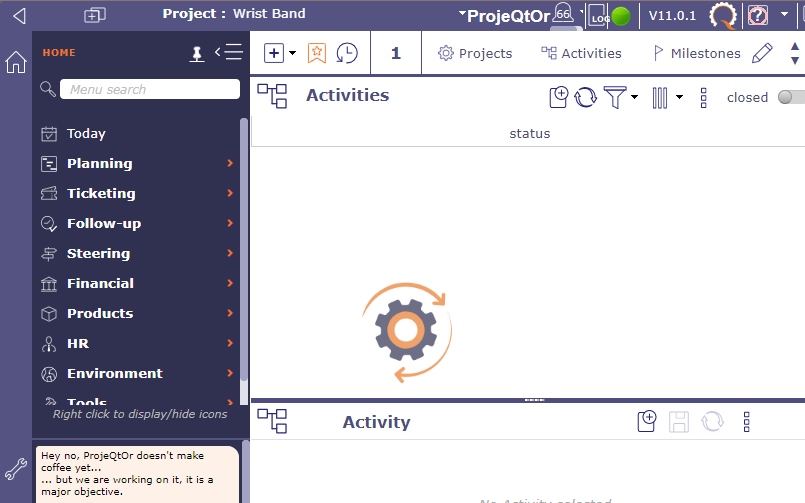Open the columns selector icon
This screenshot has height=503, width=805.
(660, 98)
